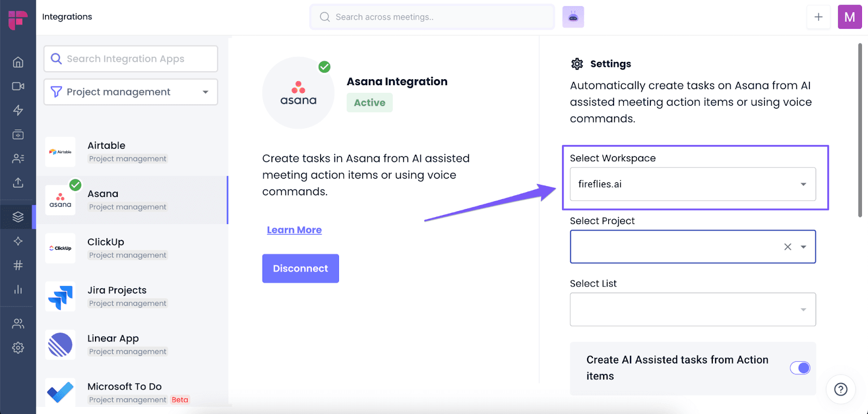Select the Integrations layers sidebar icon
The image size is (868, 414).
coord(18,217)
